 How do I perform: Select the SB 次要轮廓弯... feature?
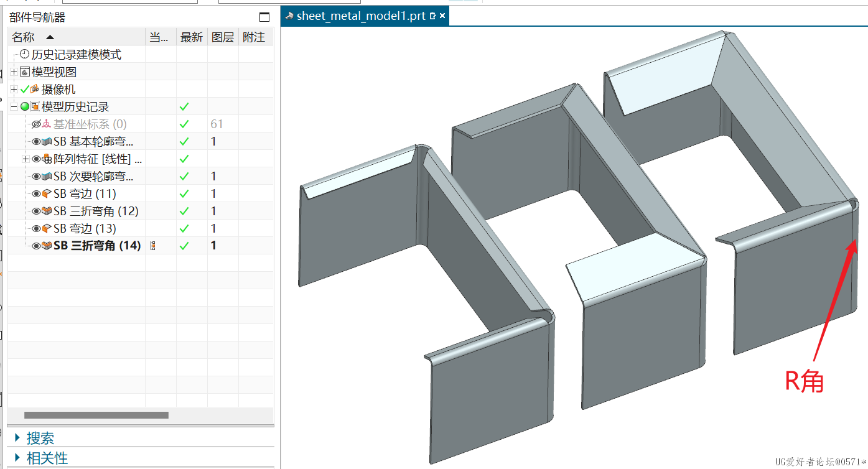(x=93, y=177)
